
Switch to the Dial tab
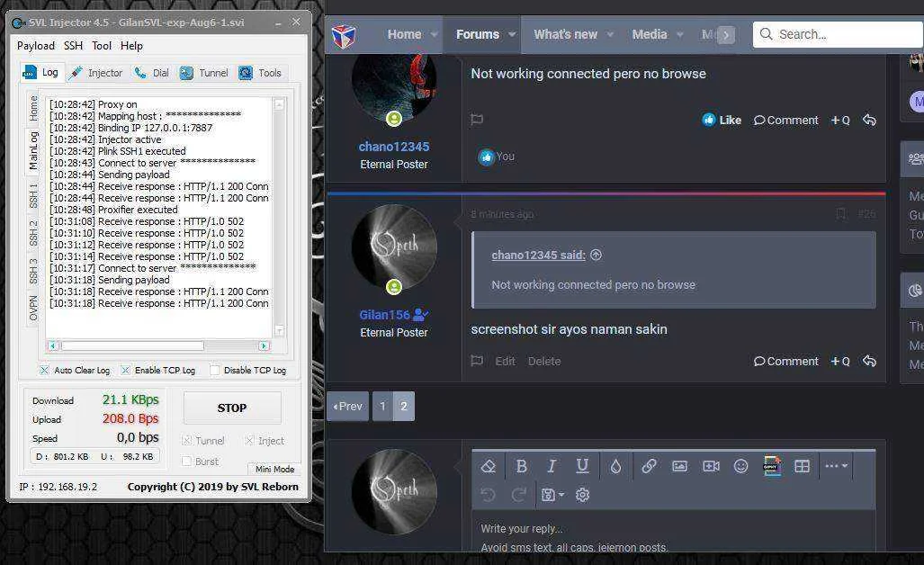coord(152,73)
